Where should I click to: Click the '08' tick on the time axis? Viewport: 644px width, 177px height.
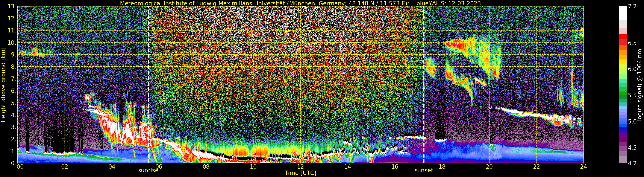coord(206,166)
